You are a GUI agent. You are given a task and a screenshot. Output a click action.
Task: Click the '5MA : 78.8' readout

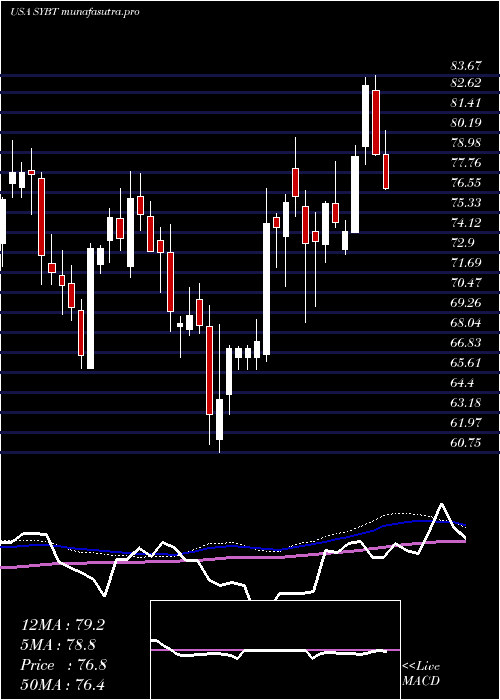click(59, 645)
